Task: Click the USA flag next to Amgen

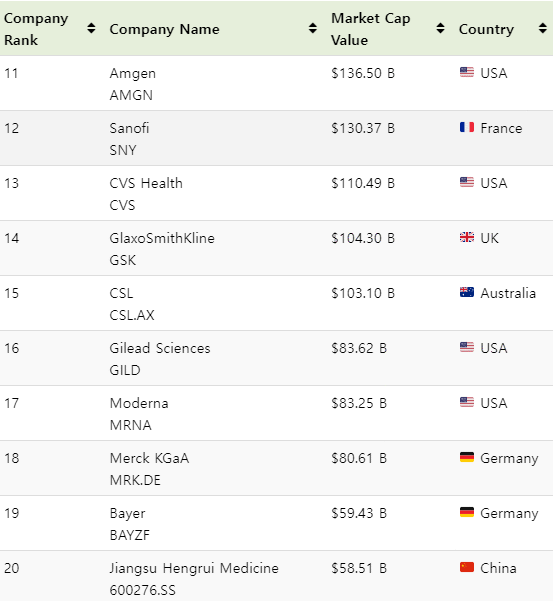Action: point(467,72)
